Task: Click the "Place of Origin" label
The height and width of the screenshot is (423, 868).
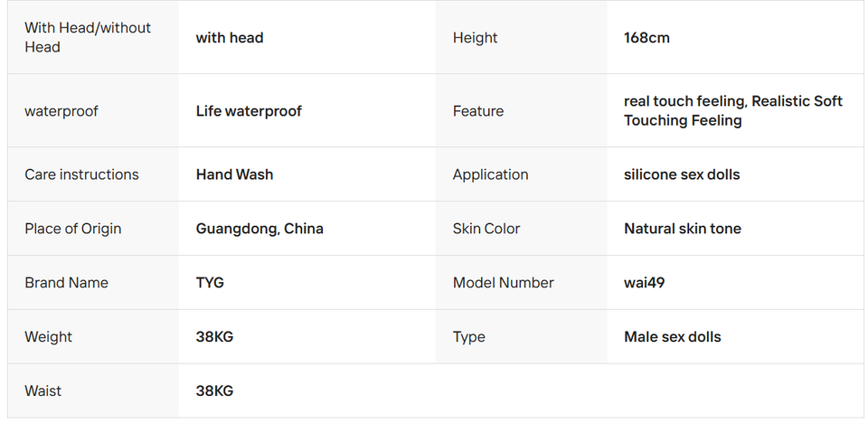Action: tap(72, 229)
